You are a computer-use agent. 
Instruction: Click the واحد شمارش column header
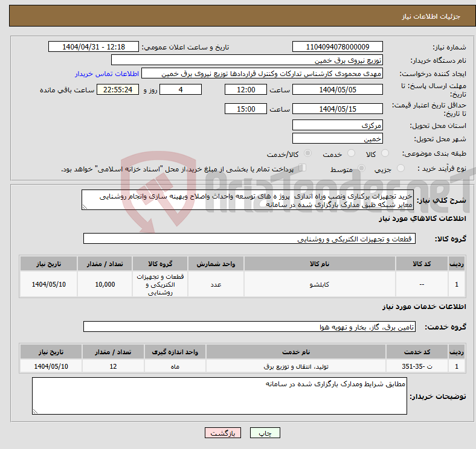(216, 264)
